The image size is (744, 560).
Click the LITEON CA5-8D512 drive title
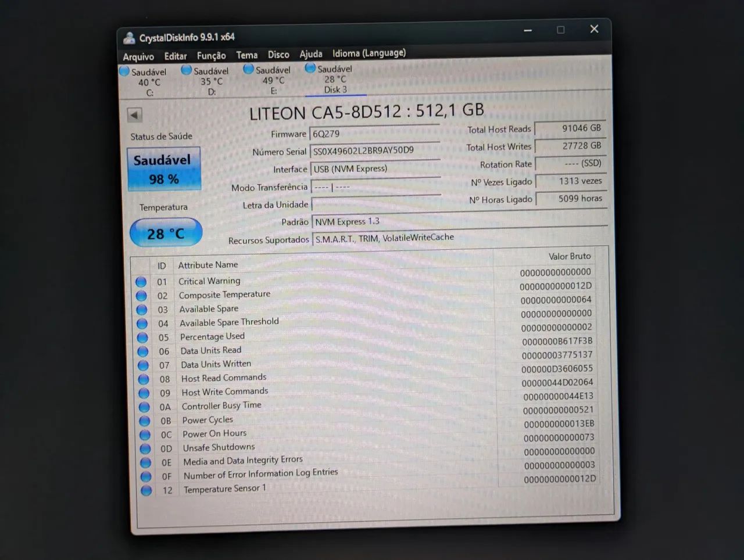pyautogui.click(x=366, y=112)
